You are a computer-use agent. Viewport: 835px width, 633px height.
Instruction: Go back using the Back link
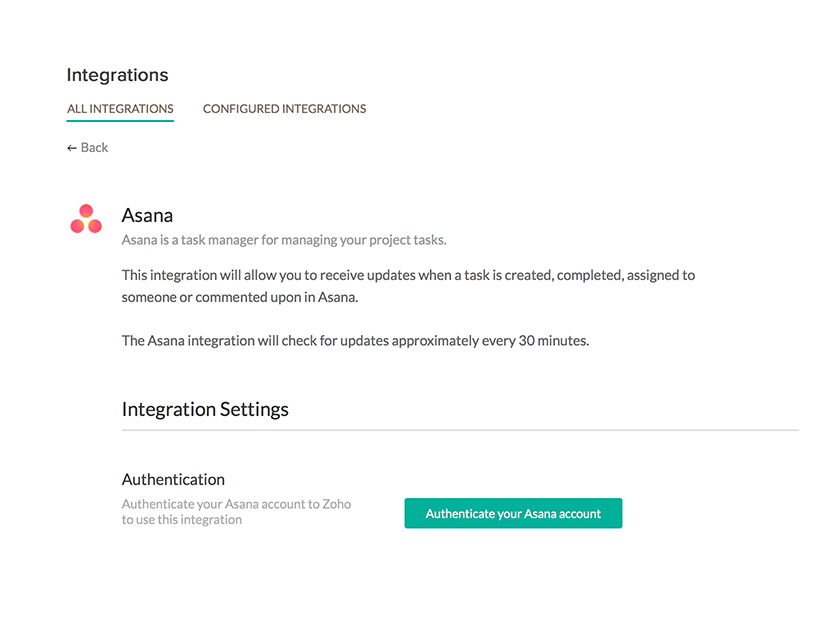(x=87, y=147)
